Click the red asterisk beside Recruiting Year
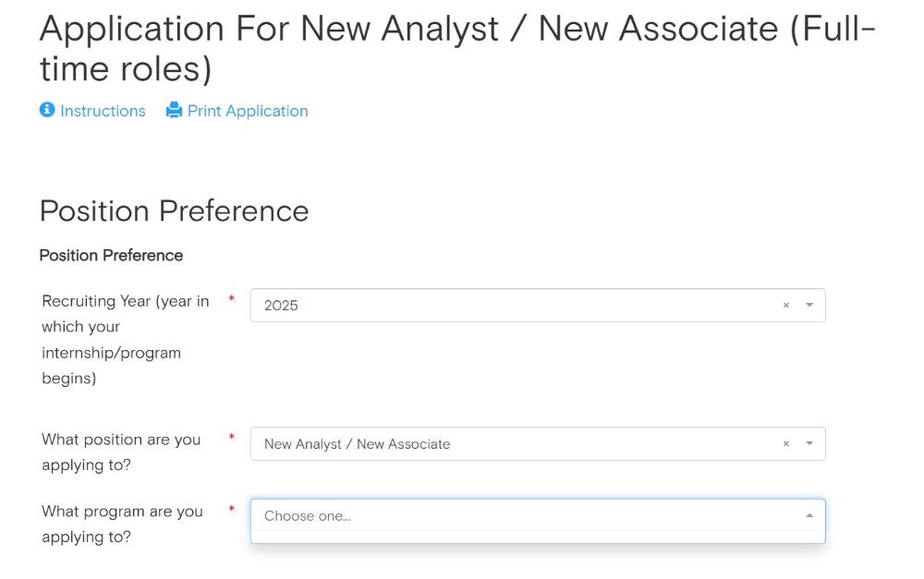Screen dimensions: 924x579 (x=229, y=300)
